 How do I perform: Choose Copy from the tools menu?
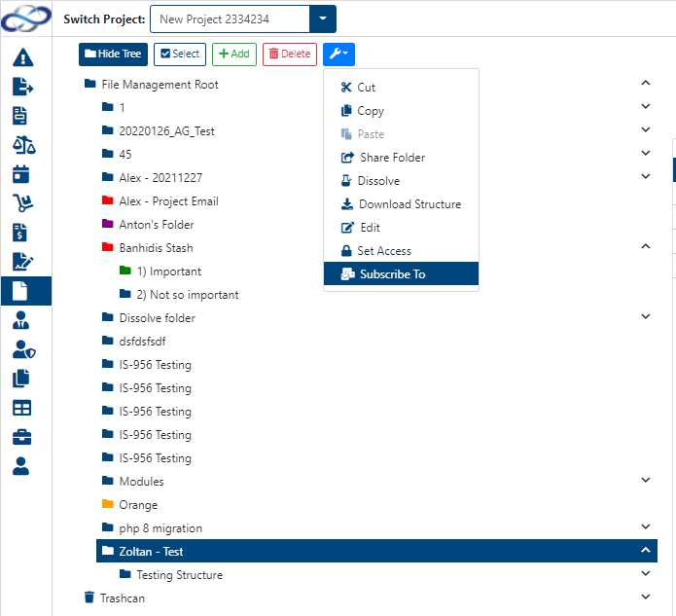pos(401,111)
